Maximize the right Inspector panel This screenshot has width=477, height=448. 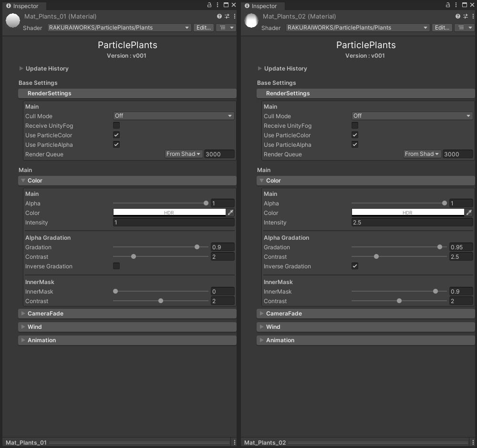(465, 5)
